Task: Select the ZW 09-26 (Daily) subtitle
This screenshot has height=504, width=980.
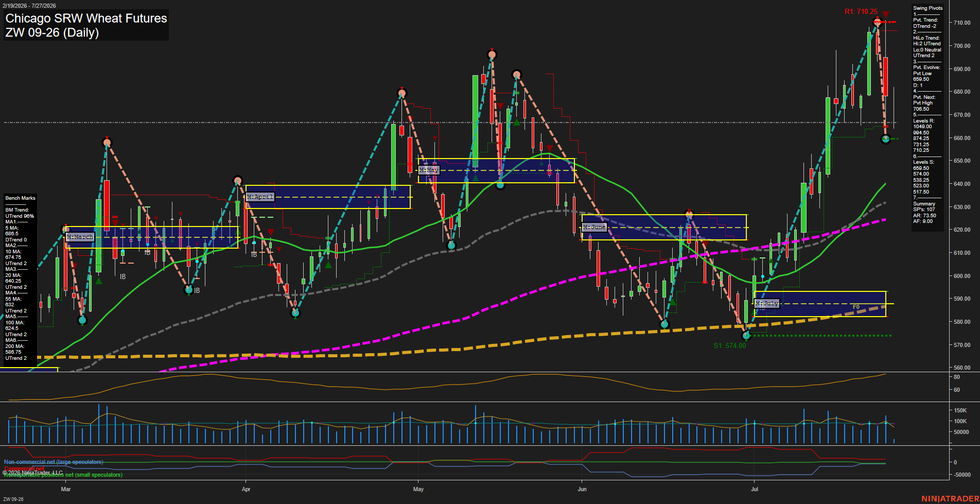Action: pos(52,32)
